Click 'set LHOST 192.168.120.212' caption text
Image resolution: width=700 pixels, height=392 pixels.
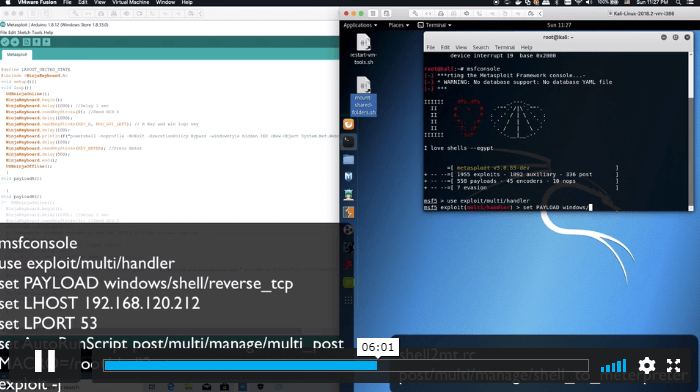coord(100,304)
